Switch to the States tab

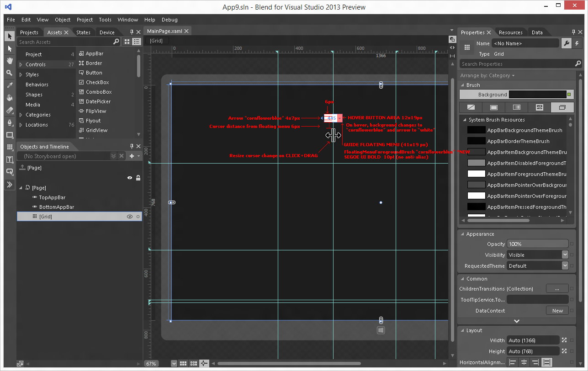tap(83, 32)
